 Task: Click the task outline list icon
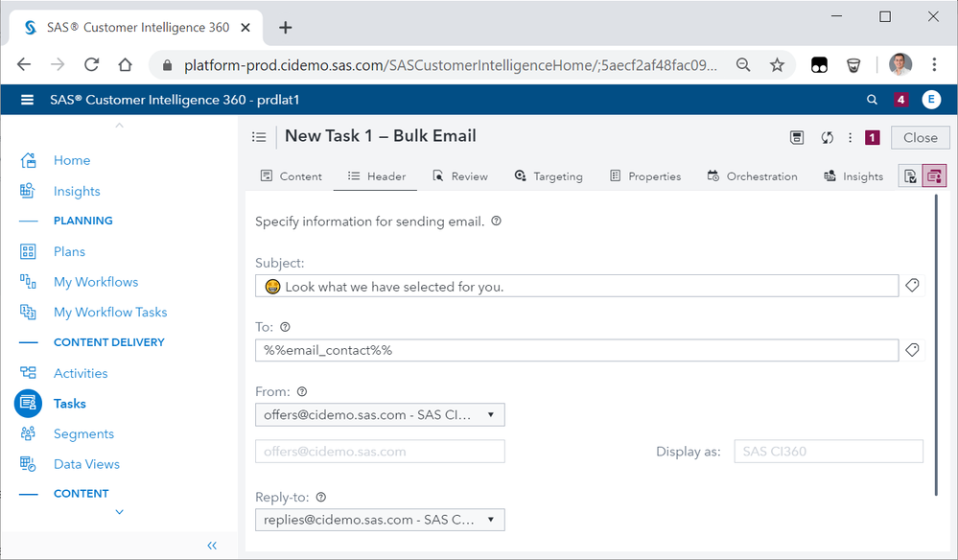(259, 137)
